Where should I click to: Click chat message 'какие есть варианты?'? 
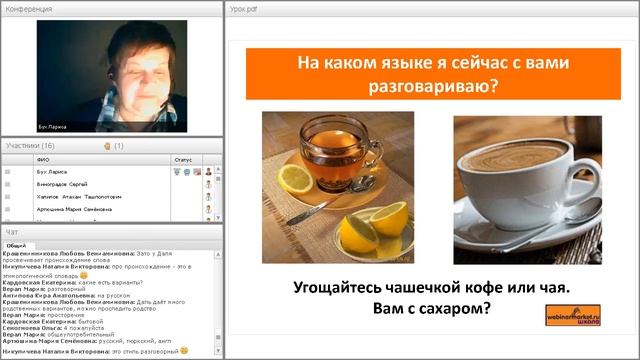[x=111, y=282]
